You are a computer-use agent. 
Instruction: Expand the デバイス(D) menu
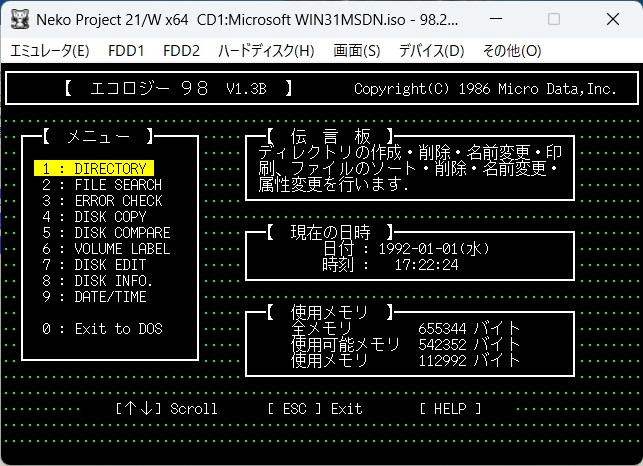431,50
